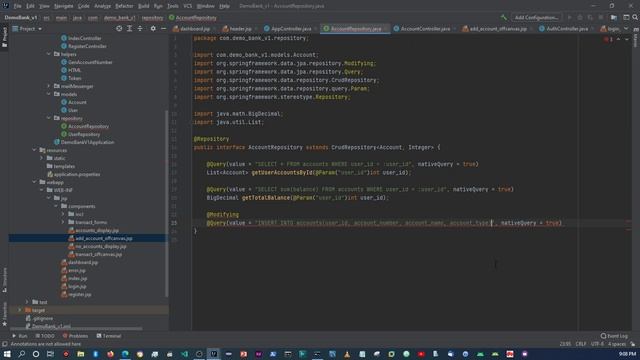This screenshot has width=640, height=360.
Task: Open the Project sidebar tab on left edge
Action: [x=4, y=37]
